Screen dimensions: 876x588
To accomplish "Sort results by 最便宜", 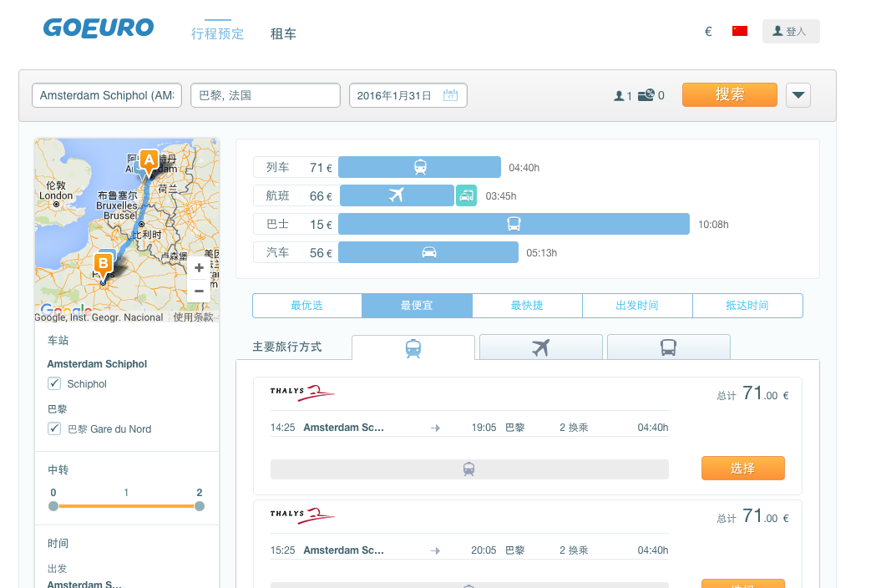I will pos(417,306).
